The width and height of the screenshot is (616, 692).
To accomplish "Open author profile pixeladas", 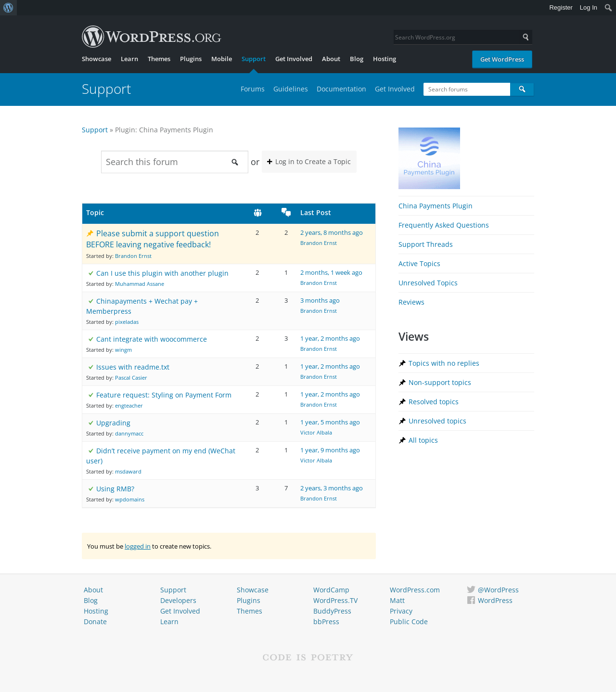I will pos(127,322).
